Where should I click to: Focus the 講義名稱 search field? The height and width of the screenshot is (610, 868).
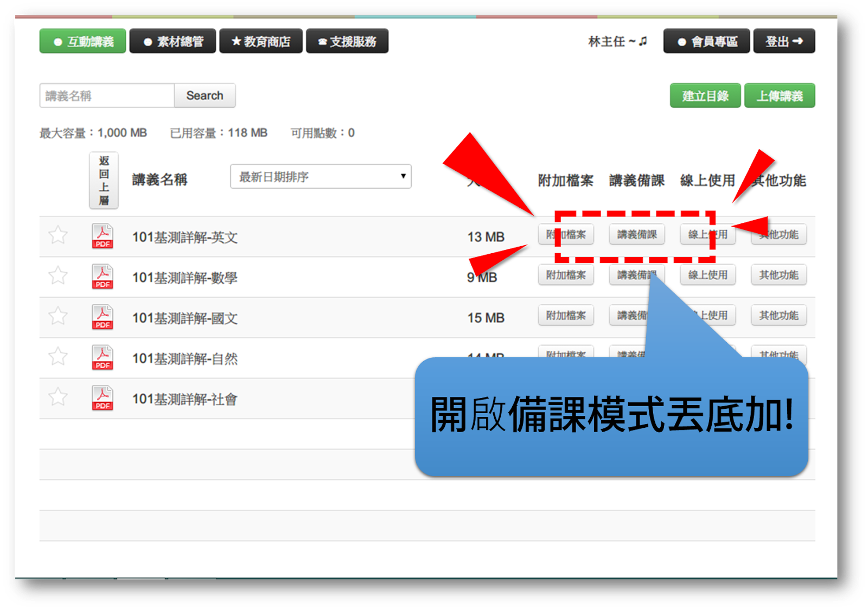coord(107,96)
